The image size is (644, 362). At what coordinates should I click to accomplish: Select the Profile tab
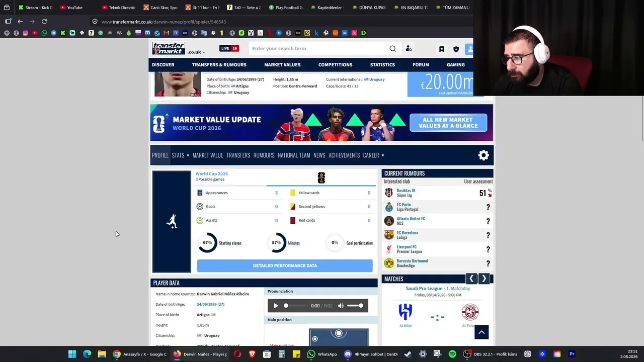[x=160, y=155]
